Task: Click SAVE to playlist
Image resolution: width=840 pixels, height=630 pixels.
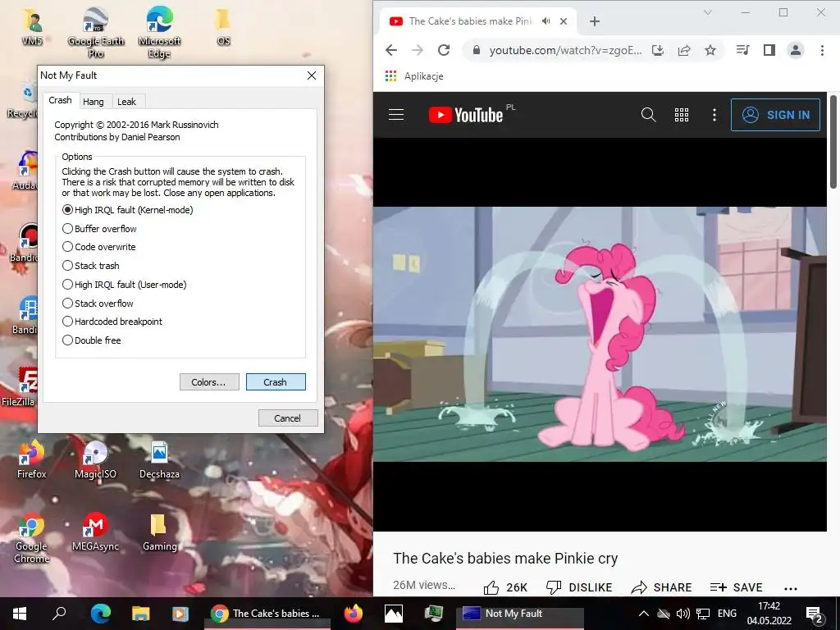Action: [736, 587]
